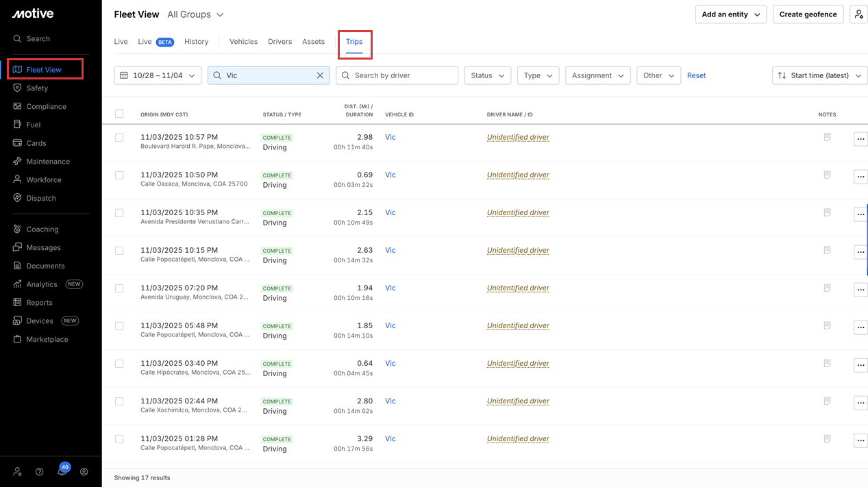The width and height of the screenshot is (868, 487).
Task: Check the box for 10:35 PM trip
Action: [x=119, y=213]
